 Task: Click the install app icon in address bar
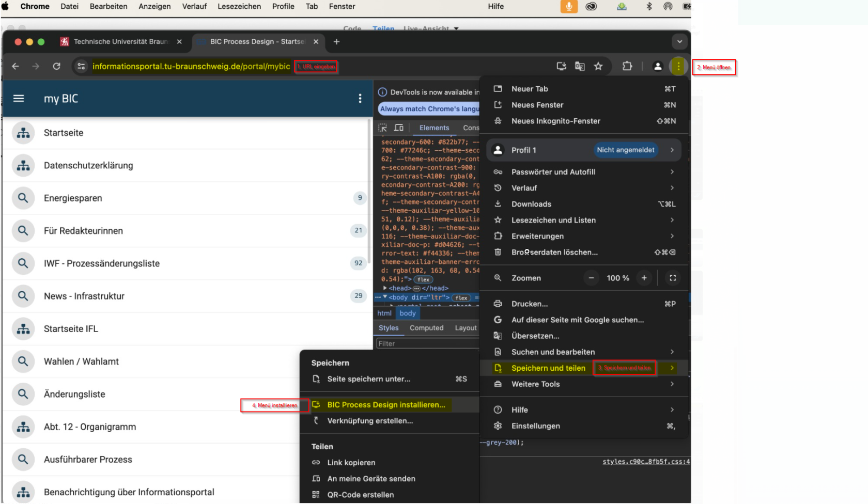pos(561,66)
